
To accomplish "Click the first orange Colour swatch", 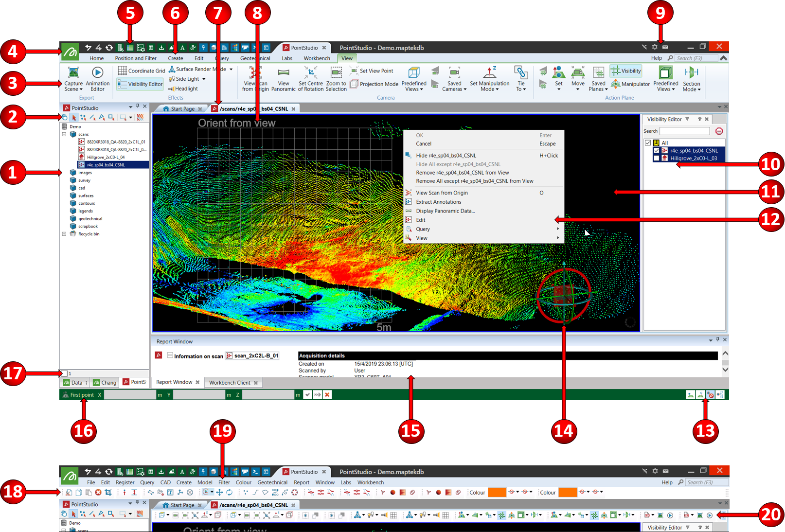I will [x=497, y=493].
